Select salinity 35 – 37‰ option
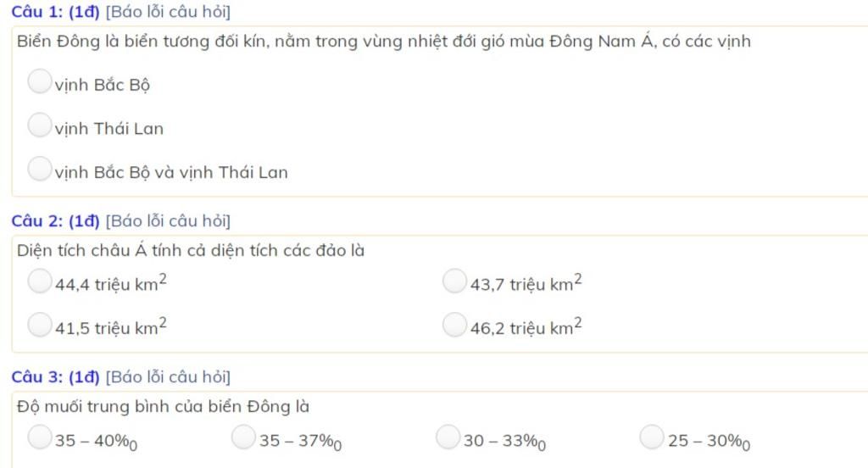 243,437
